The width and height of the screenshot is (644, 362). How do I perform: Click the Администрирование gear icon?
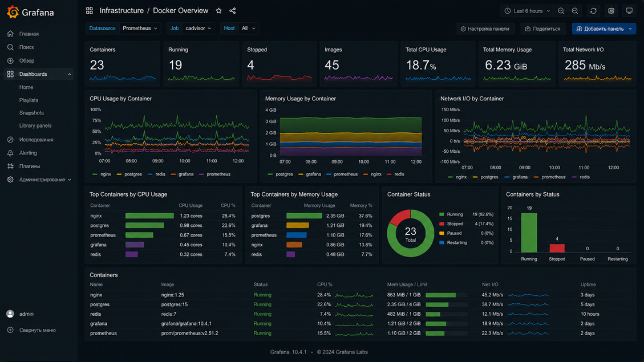[10, 180]
